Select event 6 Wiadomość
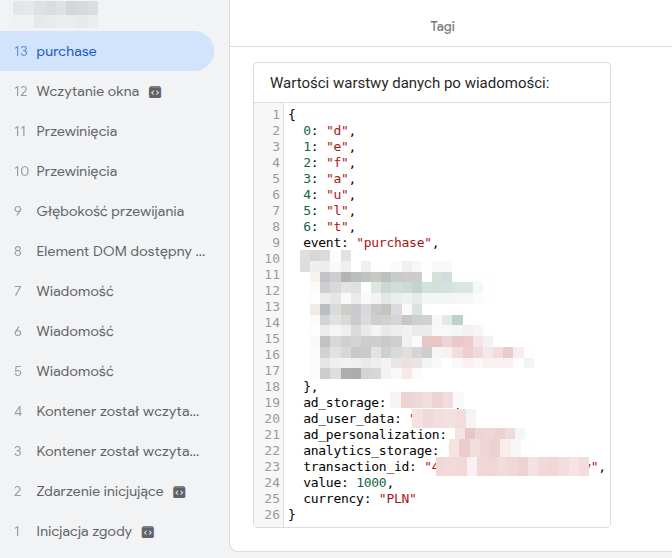Screen dimensions: 672x558 click(x=75, y=331)
